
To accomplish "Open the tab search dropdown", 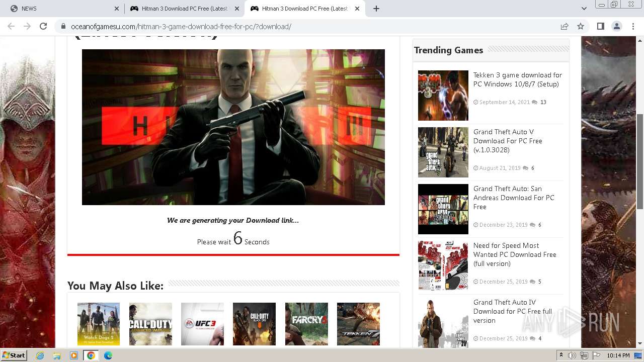I will [584, 9].
